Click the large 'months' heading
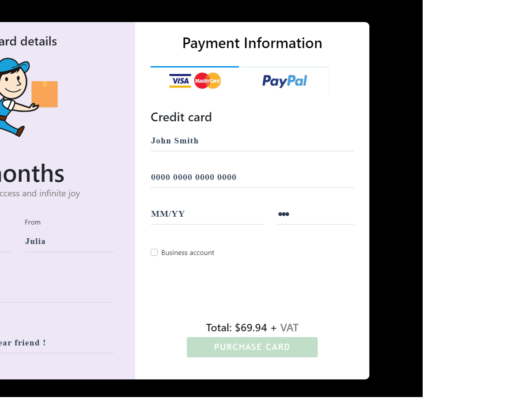The height and width of the screenshot is (420, 530). pos(32,173)
